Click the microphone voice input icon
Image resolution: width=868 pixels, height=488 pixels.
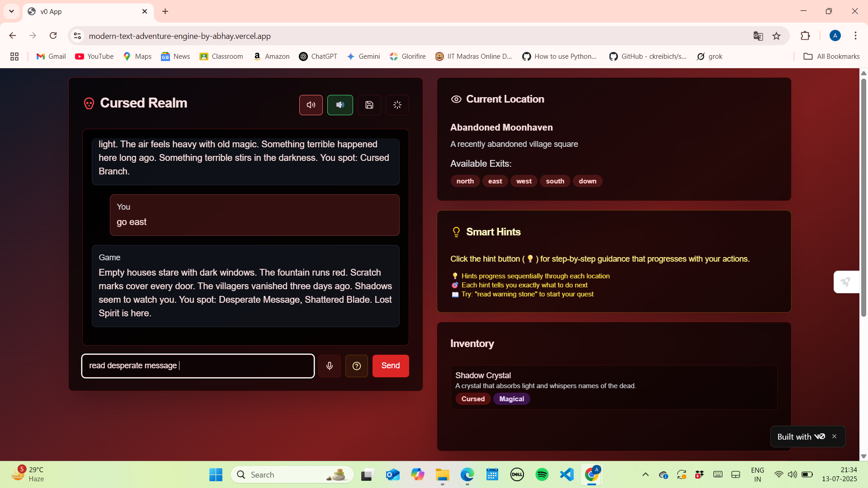(330, 366)
